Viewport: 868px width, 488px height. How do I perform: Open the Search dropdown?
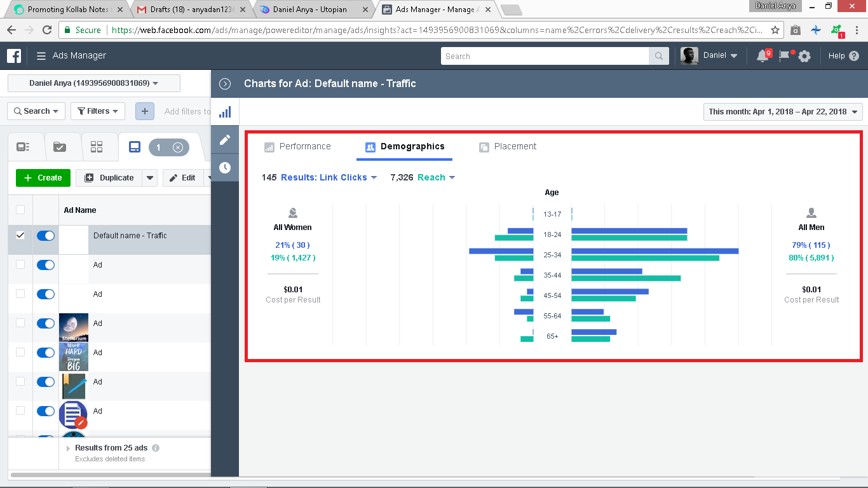[x=36, y=111]
